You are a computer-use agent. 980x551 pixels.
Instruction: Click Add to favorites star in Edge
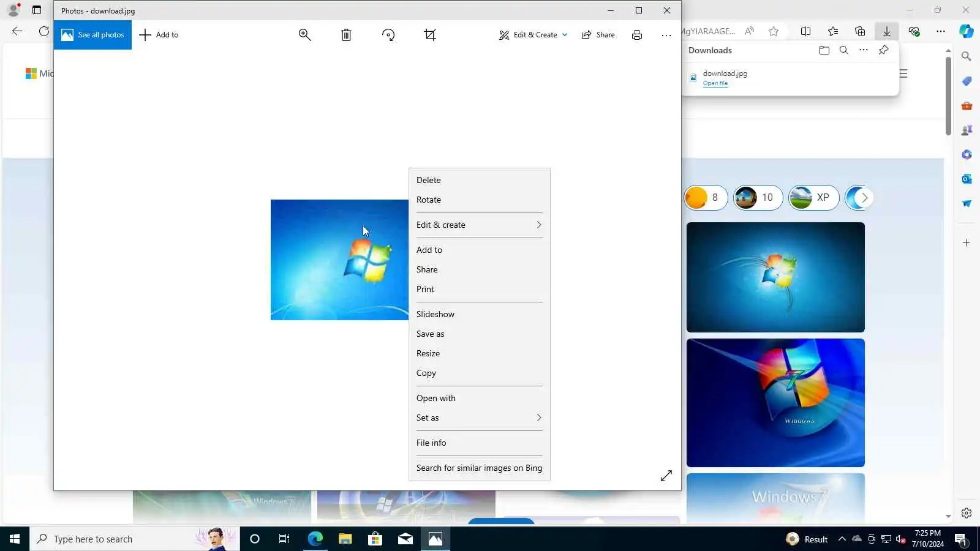click(774, 31)
